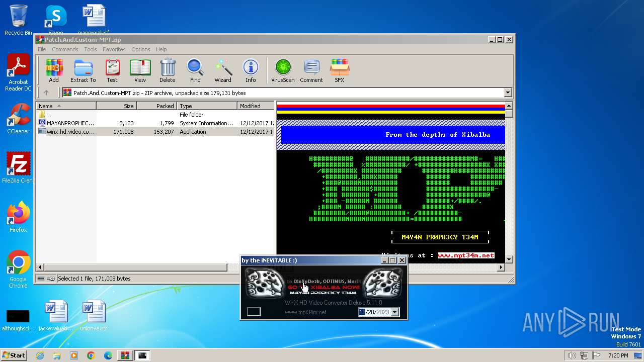Click status bar drive icon
The width and height of the screenshot is (644, 362).
click(41, 278)
